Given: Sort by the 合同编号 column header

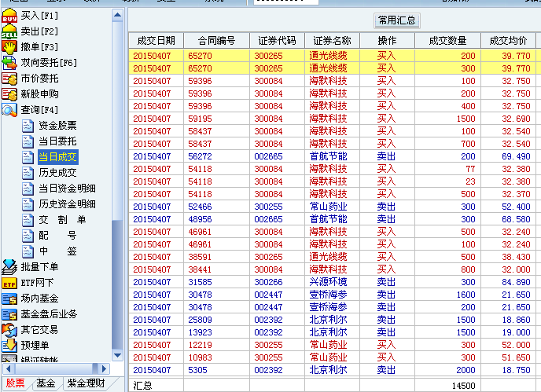Looking at the screenshot, I should tap(217, 41).
